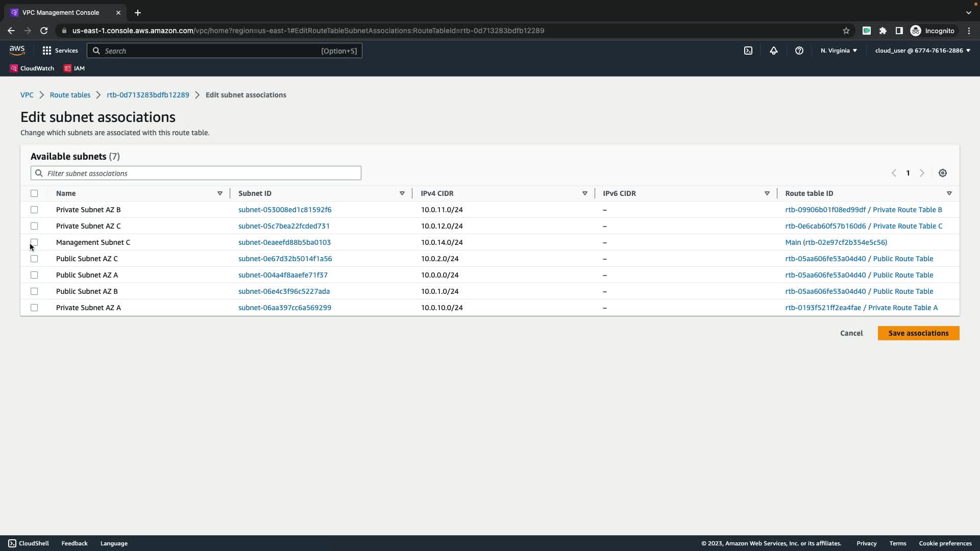Open the cloud_user account dropdown
This screenshot has width=980, height=551.
coord(922,51)
